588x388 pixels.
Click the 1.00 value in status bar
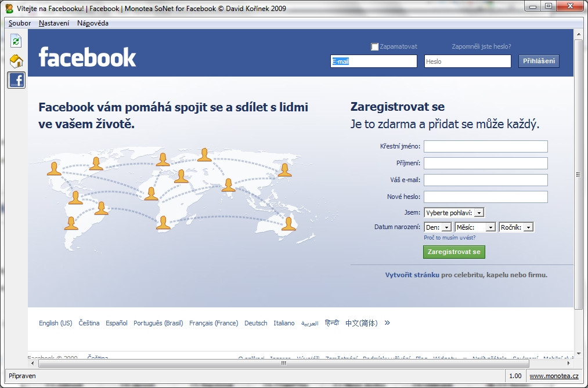pyautogui.click(x=515, y=376)
